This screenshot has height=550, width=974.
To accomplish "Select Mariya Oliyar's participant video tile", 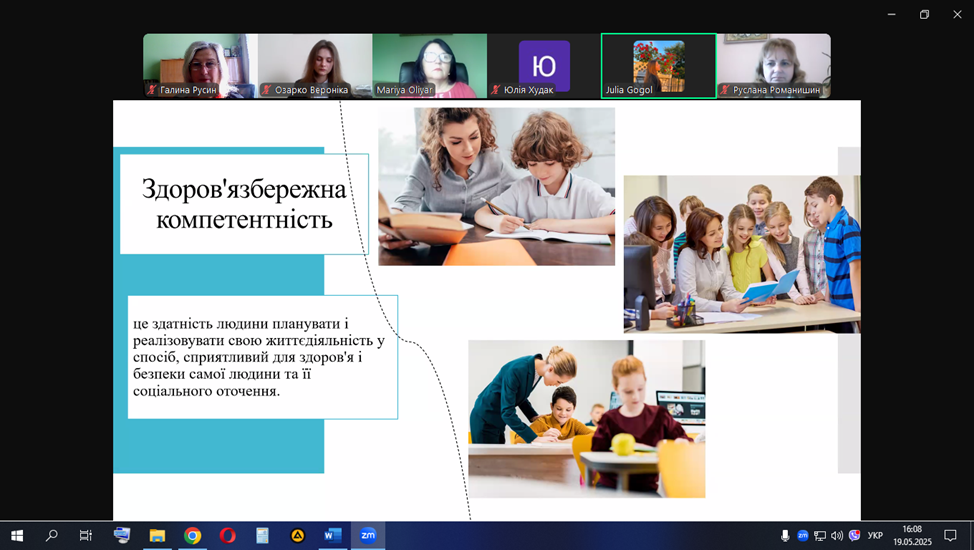I will coord(429,66).
